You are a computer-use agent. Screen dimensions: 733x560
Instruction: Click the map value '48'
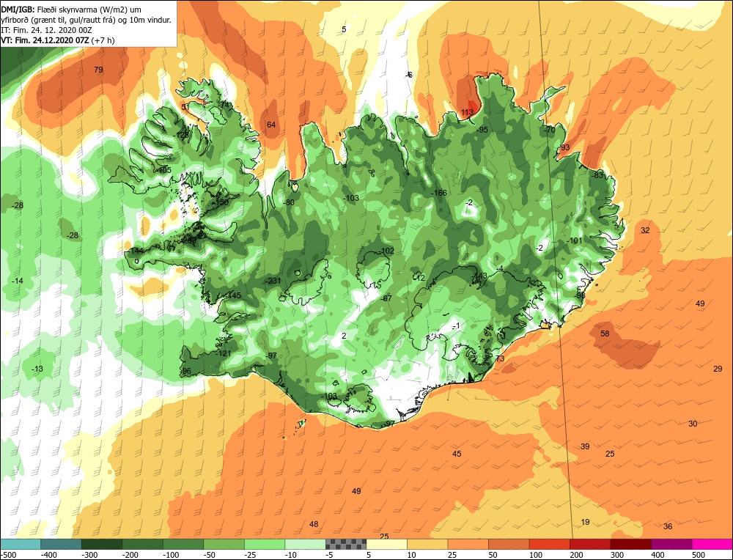pos(314,524)
